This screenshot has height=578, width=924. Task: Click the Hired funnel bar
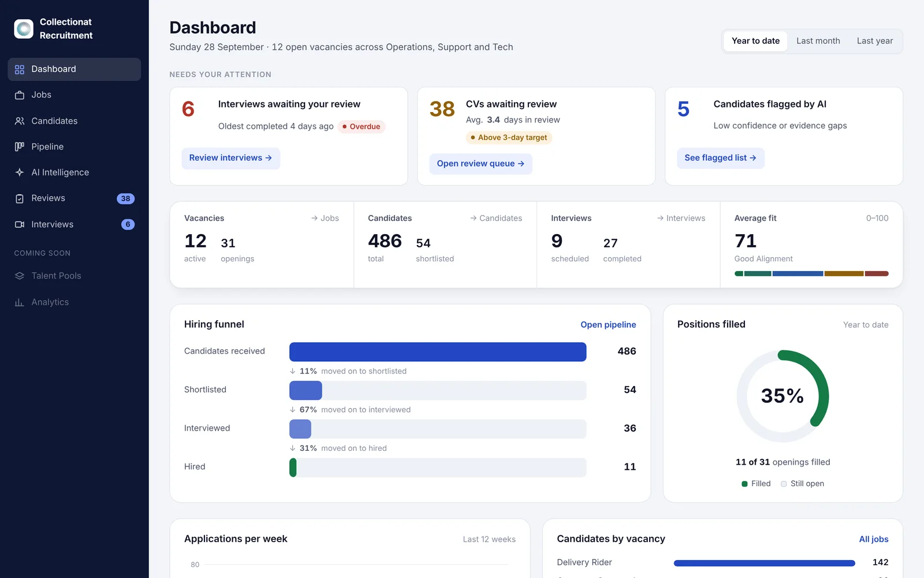coord(293,468)
